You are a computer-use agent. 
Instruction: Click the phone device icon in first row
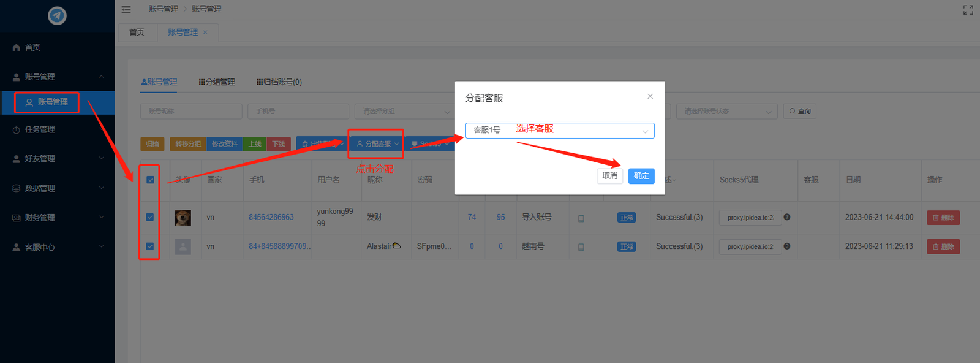581,218
